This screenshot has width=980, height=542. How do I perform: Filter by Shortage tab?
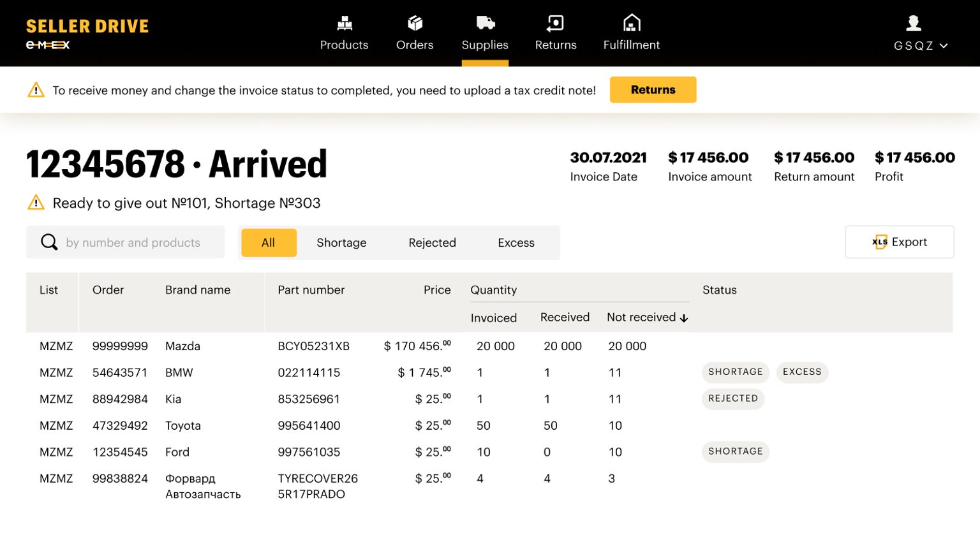341,243
